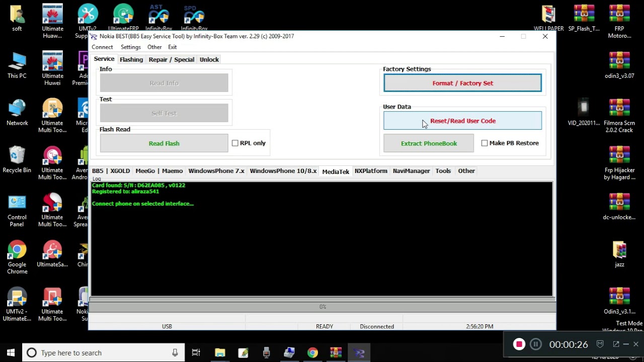Switch to Repair / Special tab
This screenshot has width=644, height=362.
(x=172, y=59)
